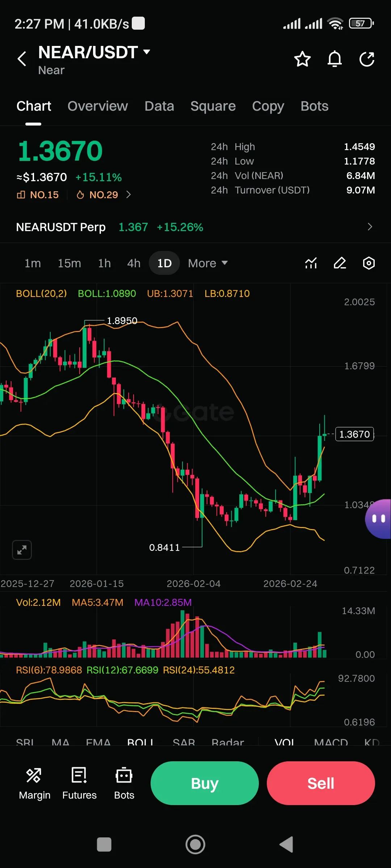Image resolution: width=391 pixels, height=868 pixels.
Task: Tap the Vol:2.12M label
Action: 38,603
